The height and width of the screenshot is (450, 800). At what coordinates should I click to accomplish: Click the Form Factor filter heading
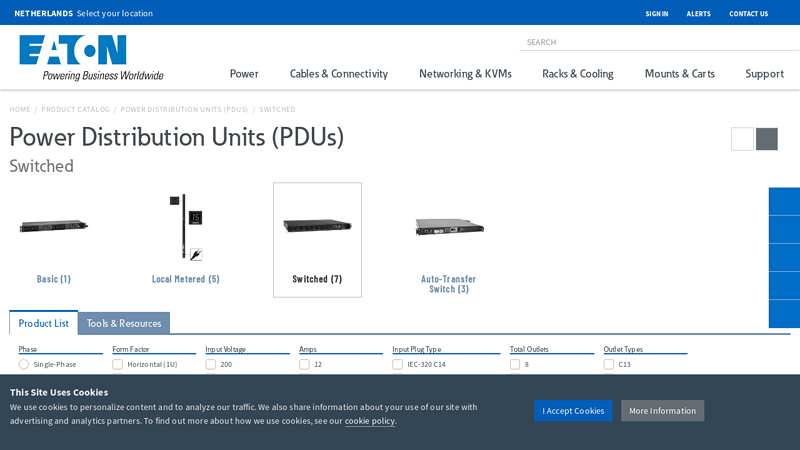(x=131, y=349)
